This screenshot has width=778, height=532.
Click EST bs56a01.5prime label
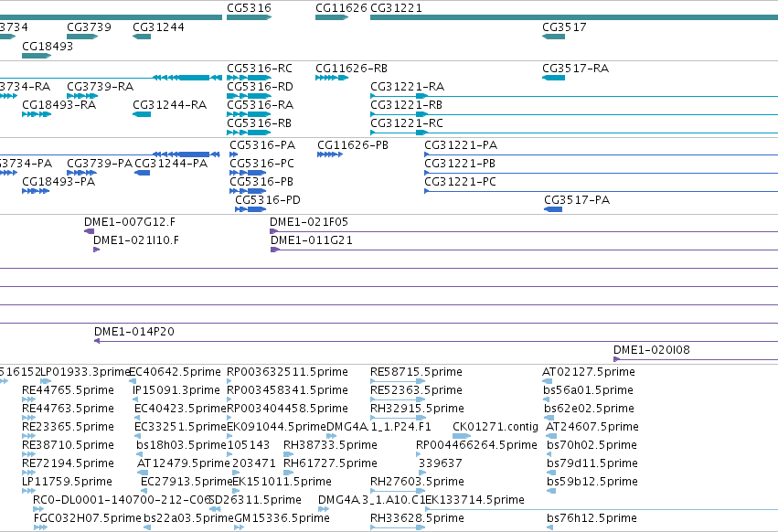(589, 390)
